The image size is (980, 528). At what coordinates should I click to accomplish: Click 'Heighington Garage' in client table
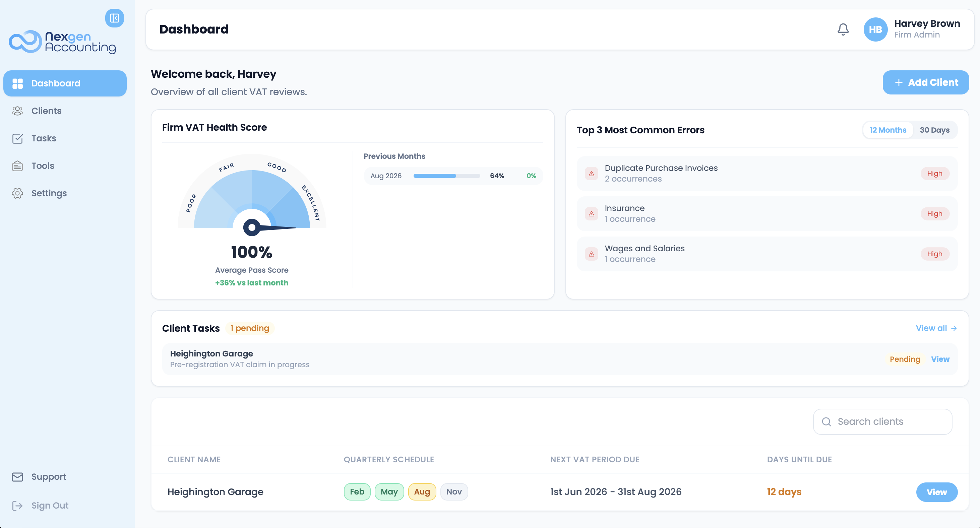(215, 492)
